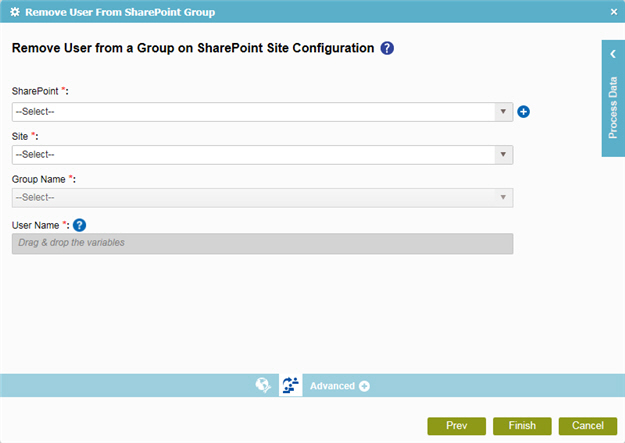Open the User Name help icon

click(79, 225)
